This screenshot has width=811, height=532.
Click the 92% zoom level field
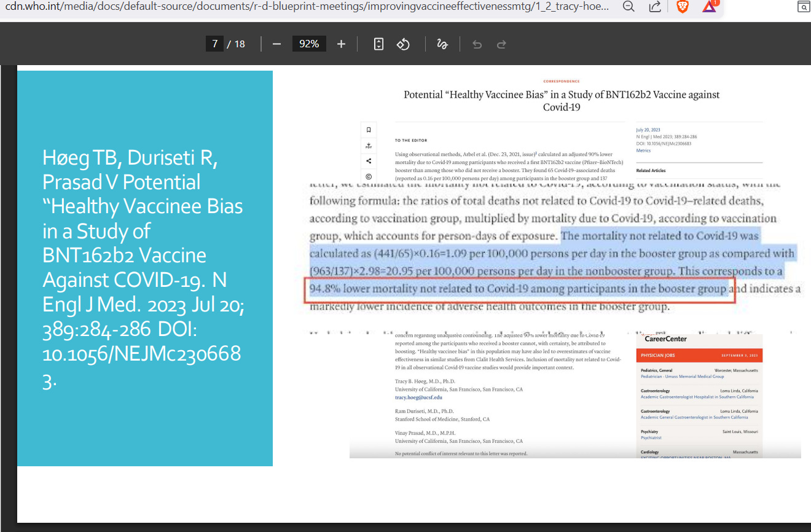point(309,44)
